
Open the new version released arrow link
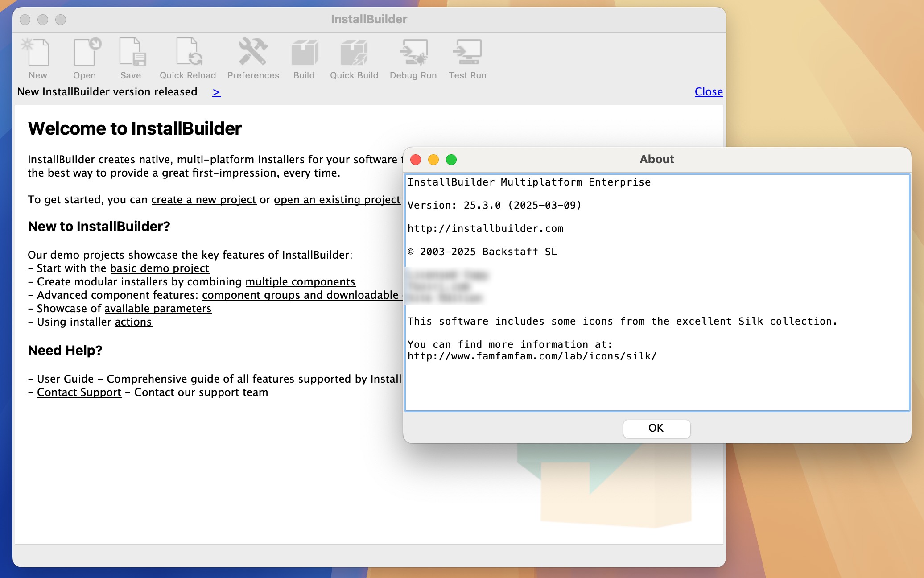(x=216, y=92)
